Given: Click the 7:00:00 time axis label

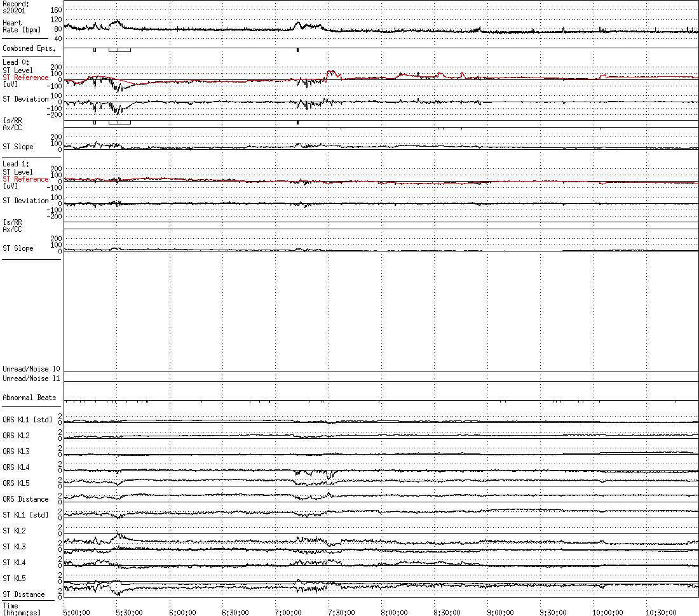Looking at the screenshot, I should point(288,612).
